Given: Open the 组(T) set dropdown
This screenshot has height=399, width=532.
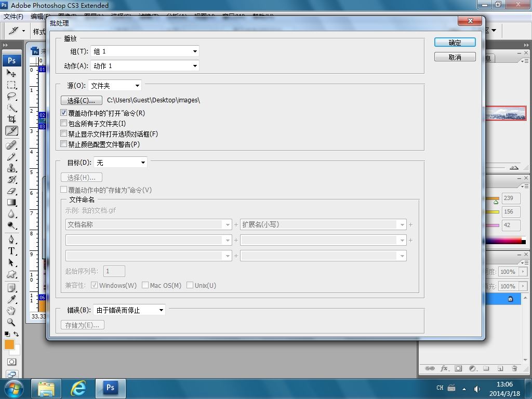Looking at the screenshot, I should point(145,51).
